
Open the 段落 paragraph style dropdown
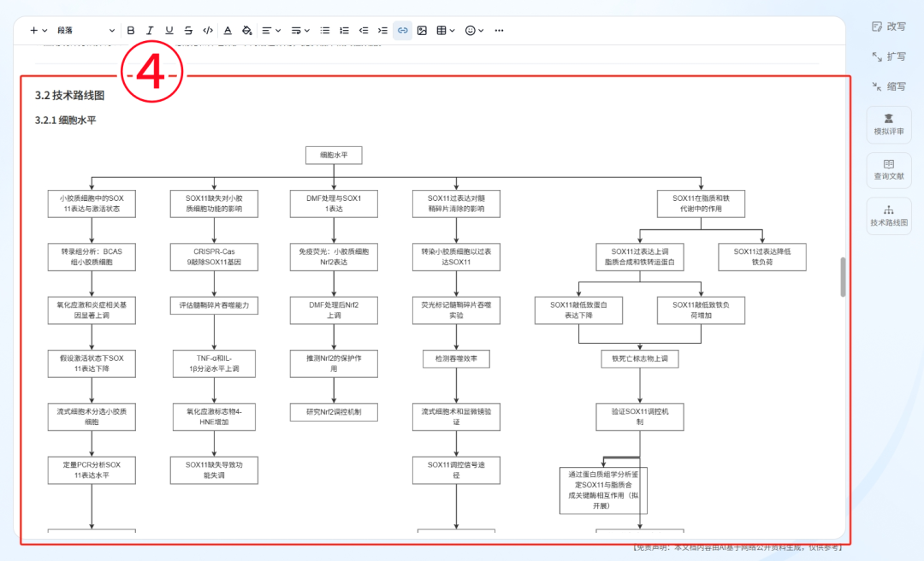click(x=86, y=31)
